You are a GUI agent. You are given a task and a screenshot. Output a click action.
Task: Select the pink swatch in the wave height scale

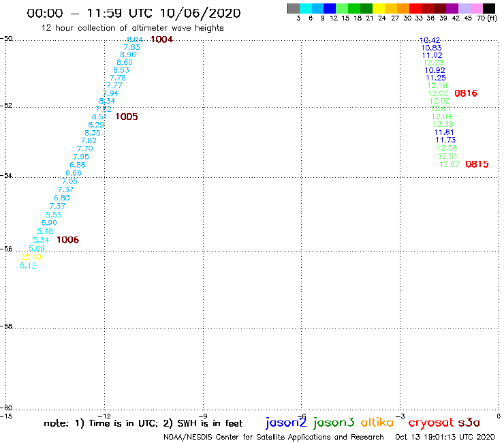(476, 8)
